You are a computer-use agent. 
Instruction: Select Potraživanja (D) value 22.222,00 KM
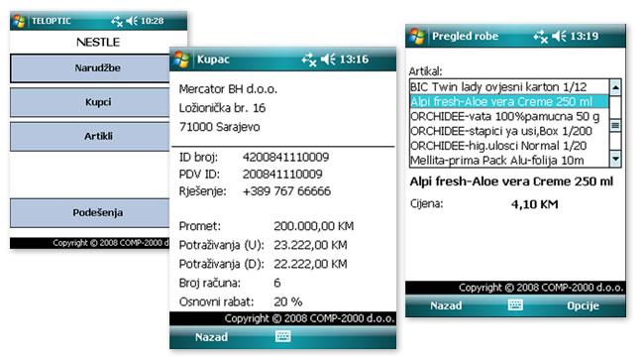click(310, 264)
